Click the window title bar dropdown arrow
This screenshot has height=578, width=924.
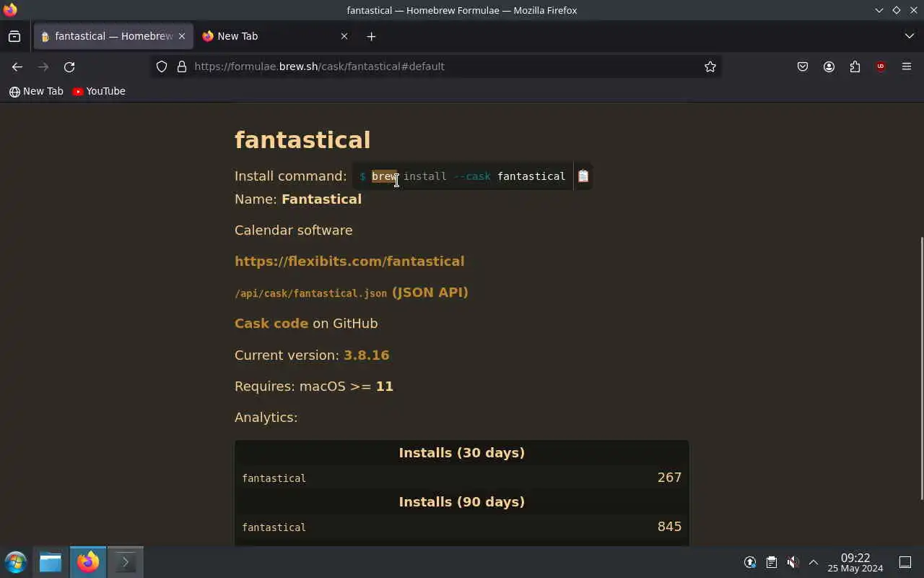pyautogui.click(x=879, y=10)
